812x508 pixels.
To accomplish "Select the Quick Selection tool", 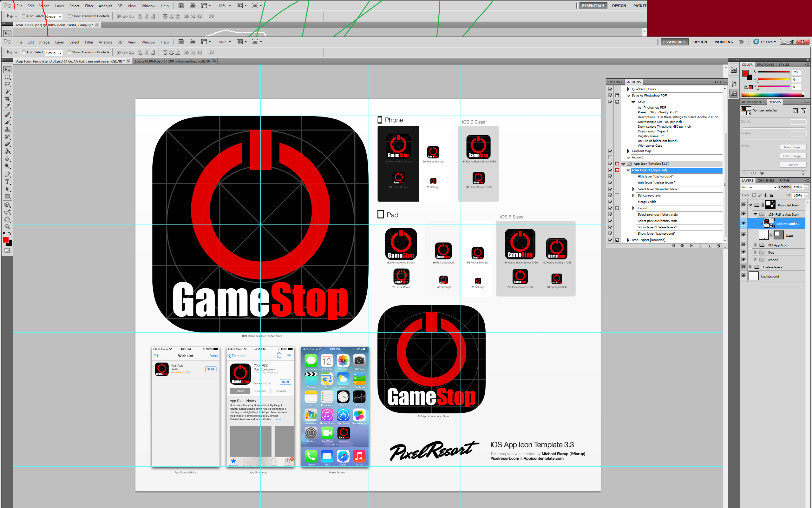I will (x=7, y=91).
